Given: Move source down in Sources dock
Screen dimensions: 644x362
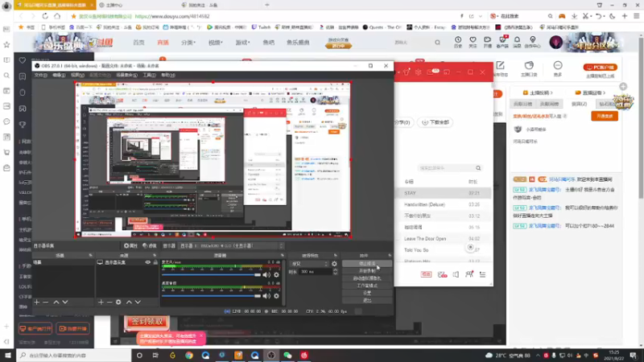Looking at the screenshot, I should coord(138,302).
